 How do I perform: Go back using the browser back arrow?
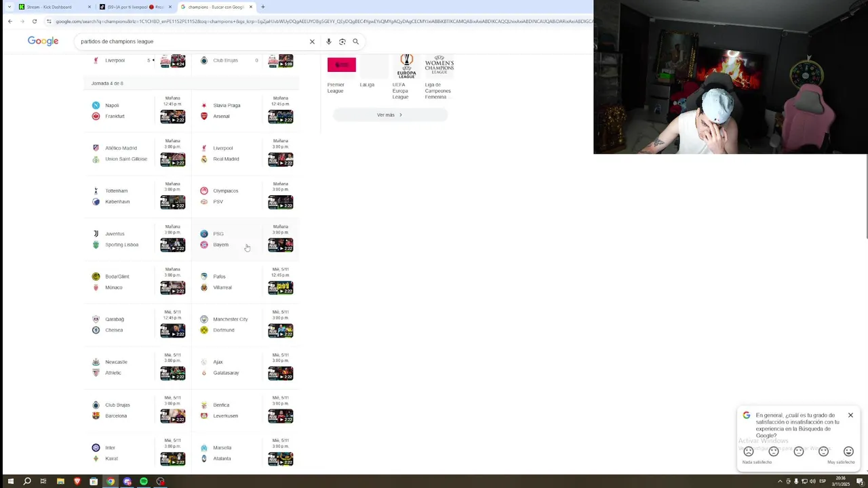pyautogui.click(x=10, y=21)
